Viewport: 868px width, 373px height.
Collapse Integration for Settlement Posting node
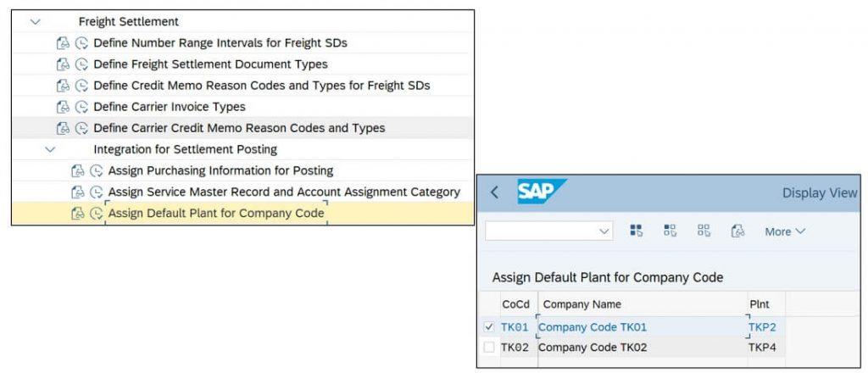50,149
